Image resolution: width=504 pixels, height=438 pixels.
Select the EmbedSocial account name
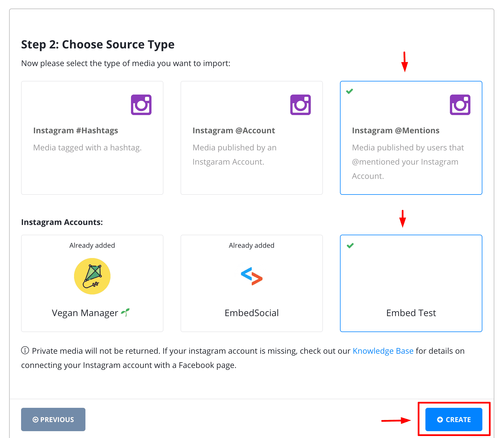[x=252, y=313]
